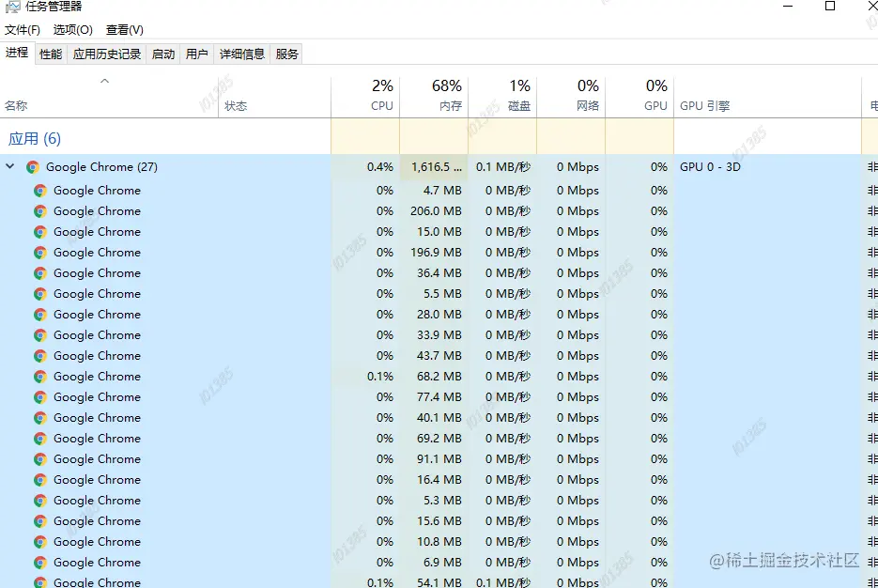
Task: Click the 0 MB/秒 disk cell in the 5.3 MB row
Action: coord(502,501)
